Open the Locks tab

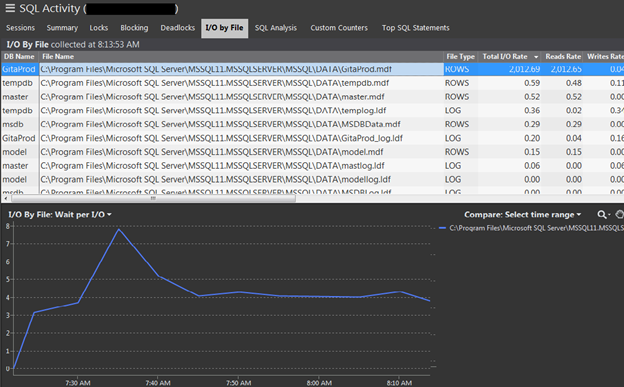[99, 28]
